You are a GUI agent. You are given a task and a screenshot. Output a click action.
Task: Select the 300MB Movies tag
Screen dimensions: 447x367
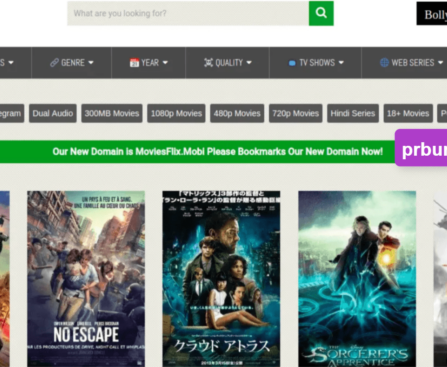point(112,113)
